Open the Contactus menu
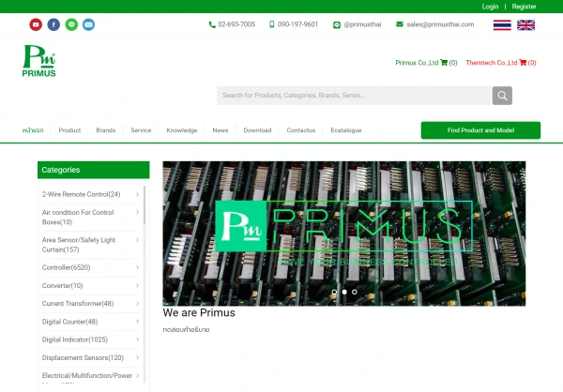Screen dimensions: 563x392 click(301, 130)
